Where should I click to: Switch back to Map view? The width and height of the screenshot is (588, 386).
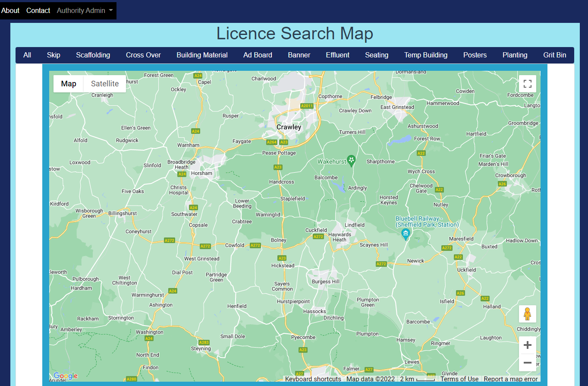coord(68,84)
